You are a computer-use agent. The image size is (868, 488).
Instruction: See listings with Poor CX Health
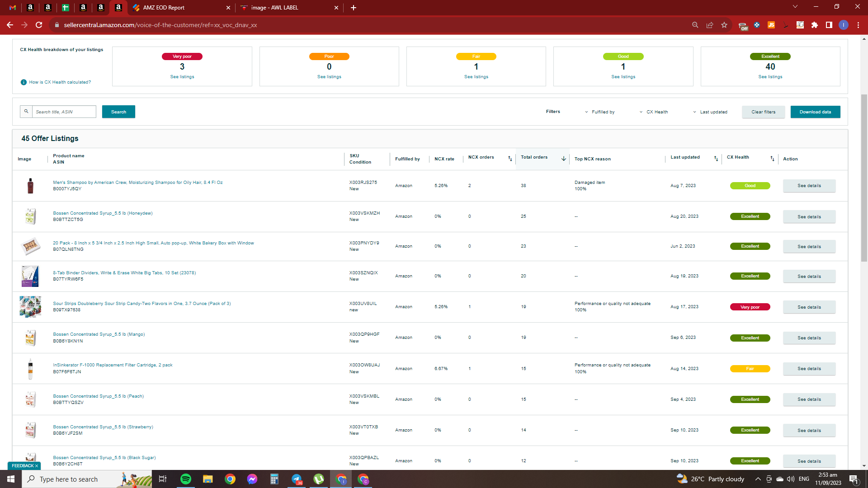[329, 77]
